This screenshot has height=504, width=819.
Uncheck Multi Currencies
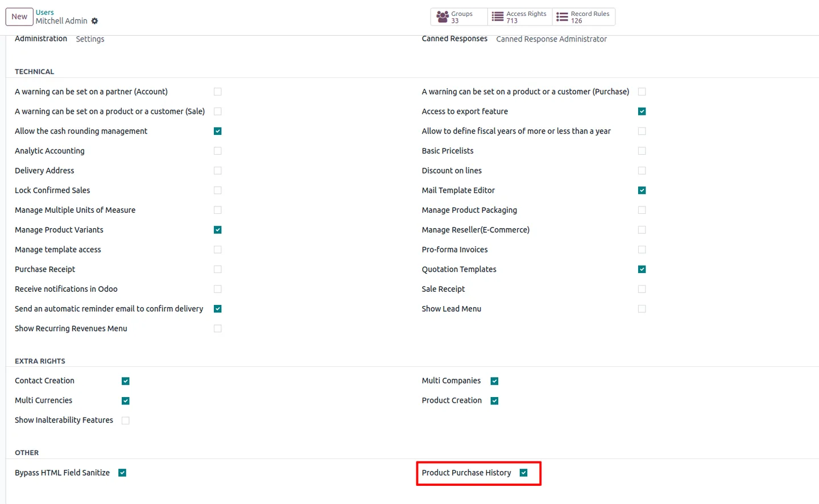click(126, 401)
